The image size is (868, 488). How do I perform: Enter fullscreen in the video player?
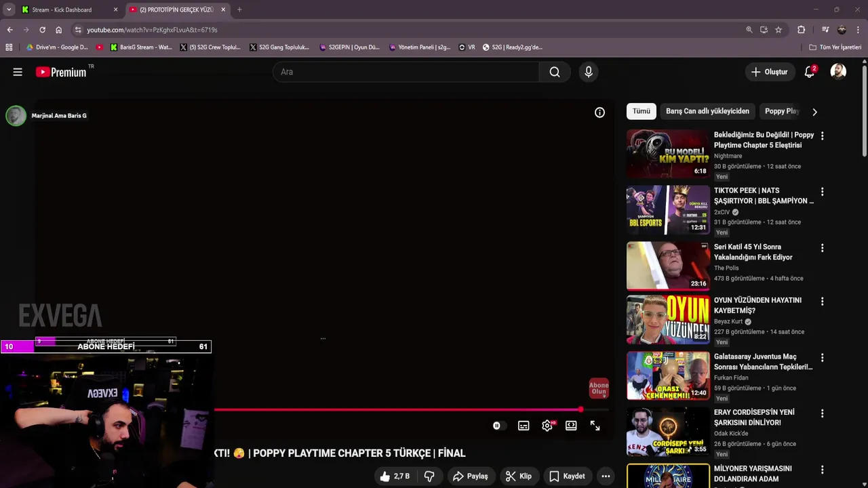pos(595,426)
